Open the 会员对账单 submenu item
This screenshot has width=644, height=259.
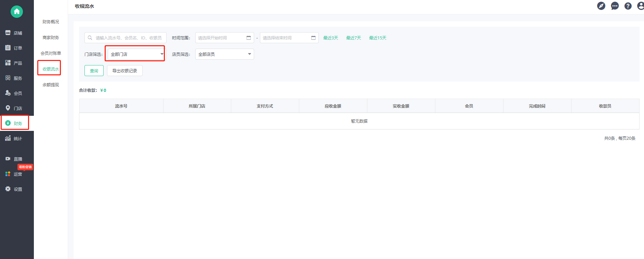pos(51,53)
